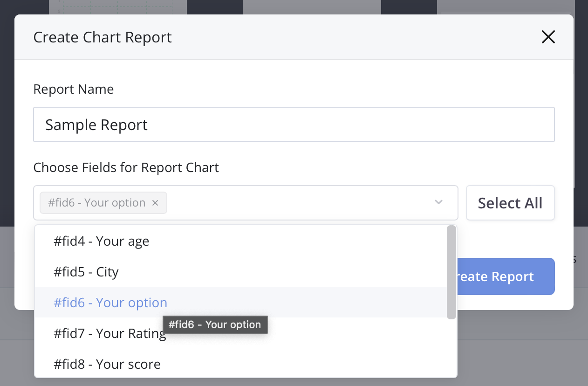The height and width of the screenshot is (386, 588).
Task: Focus the Report Name text input
Action: point(294,124)
